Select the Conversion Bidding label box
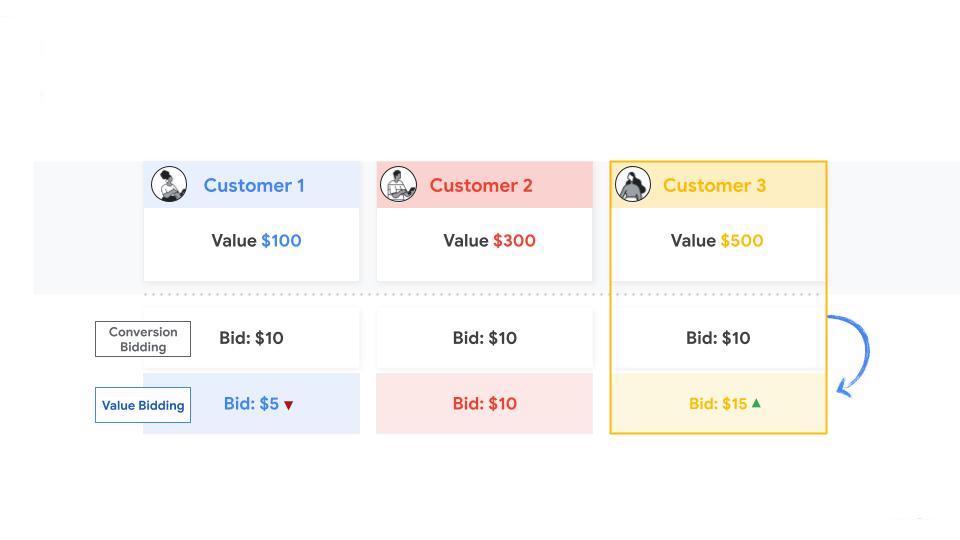Image resolution: width=960 pixels, height=540 pixels. [x=143, y=339]
